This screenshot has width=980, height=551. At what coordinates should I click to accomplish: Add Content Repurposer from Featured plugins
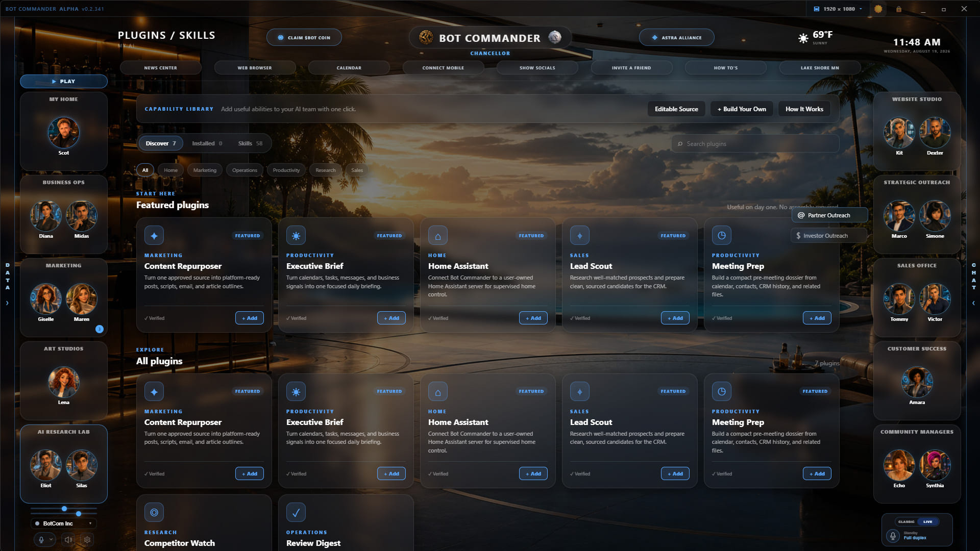[250, 318]
